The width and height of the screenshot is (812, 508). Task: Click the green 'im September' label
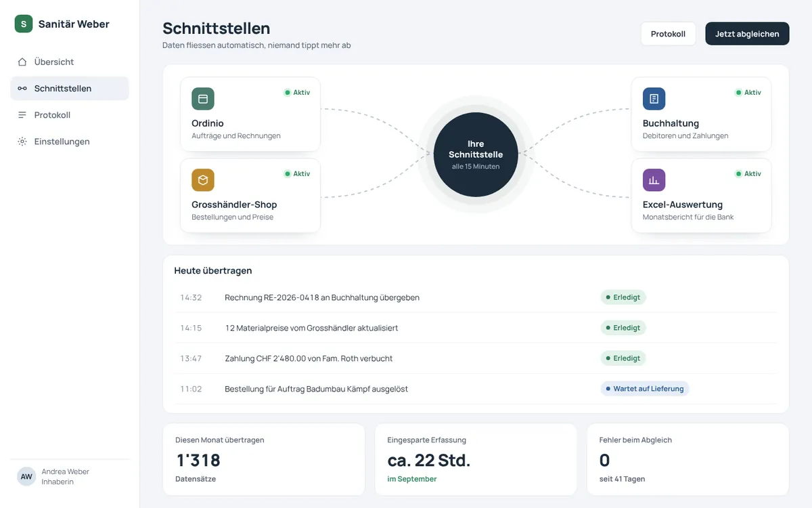coord(412,479)
